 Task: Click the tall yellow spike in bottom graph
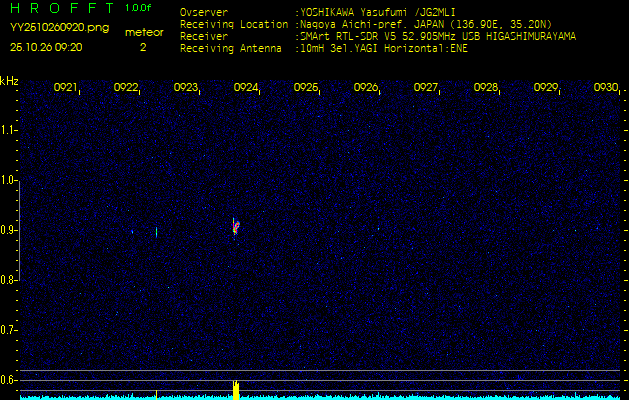236,390
